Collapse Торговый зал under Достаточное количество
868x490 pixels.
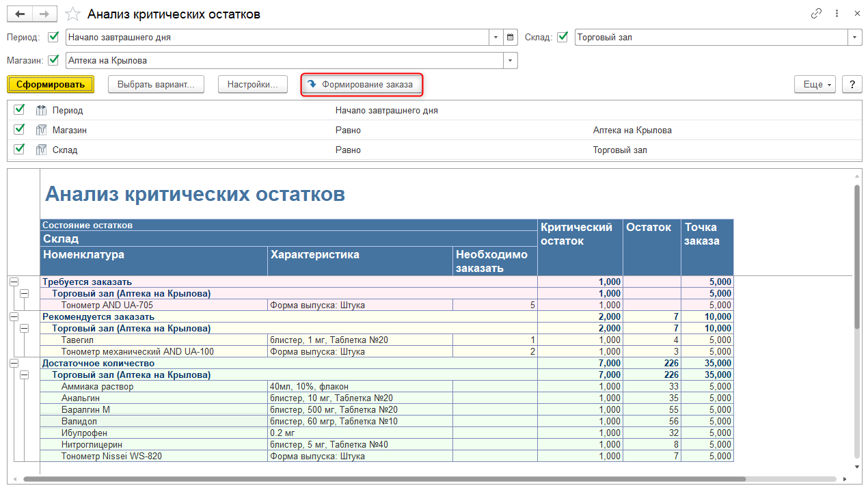point(24,375)
